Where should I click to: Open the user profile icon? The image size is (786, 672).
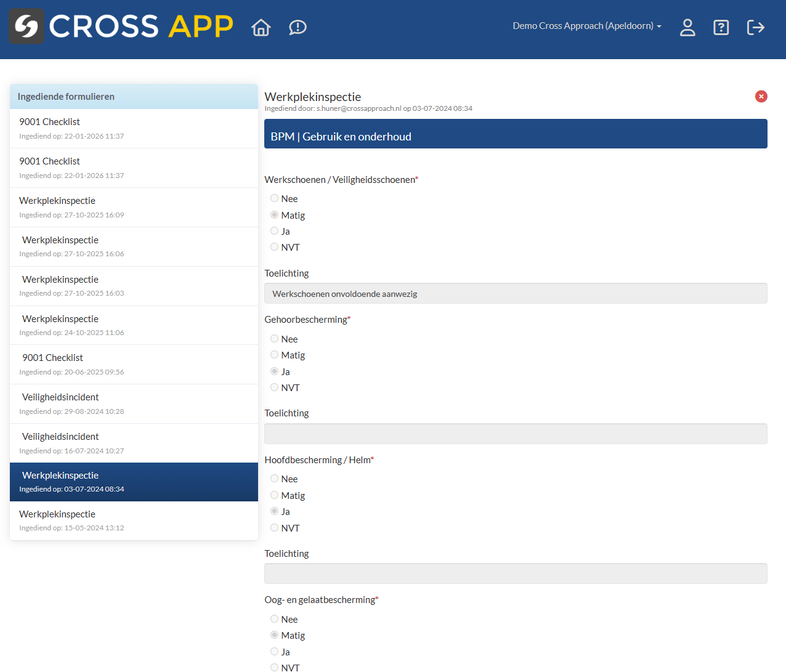(687, 27)
